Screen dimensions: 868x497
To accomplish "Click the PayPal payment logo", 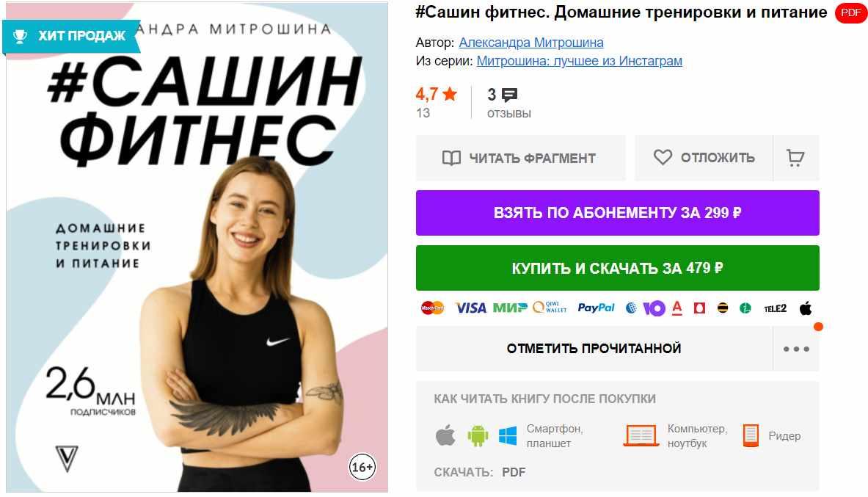I will tap(596, 308).
